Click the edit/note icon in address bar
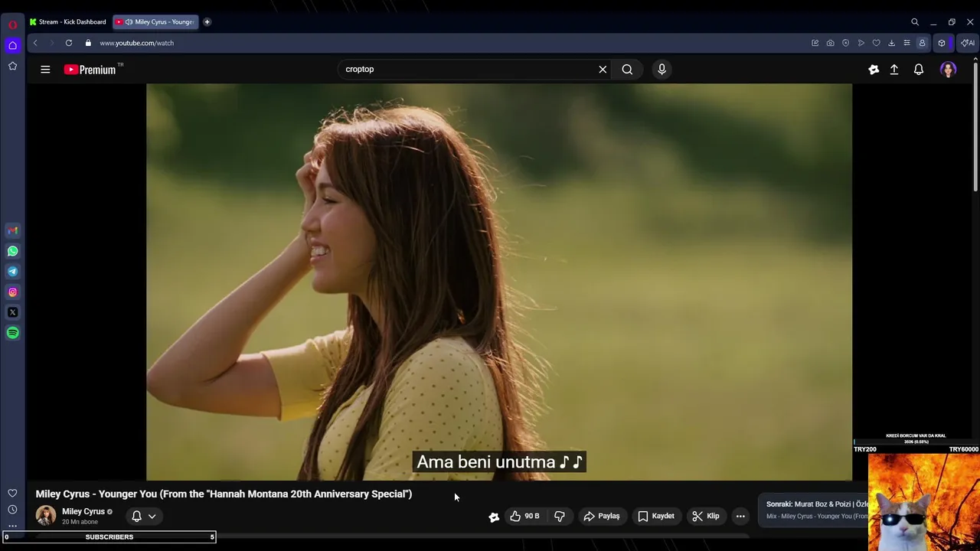 click(x=815, y=43)
